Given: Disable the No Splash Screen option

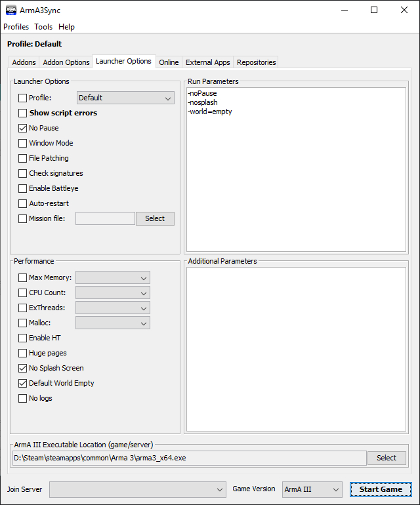Looking at the screenshot, I should click(23, 368).
